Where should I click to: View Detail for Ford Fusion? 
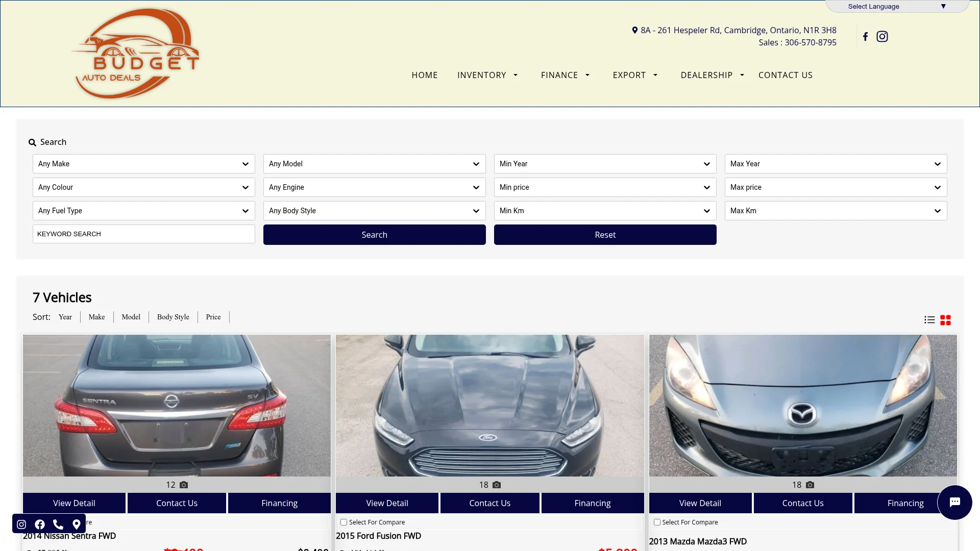[x=387, y=503]
